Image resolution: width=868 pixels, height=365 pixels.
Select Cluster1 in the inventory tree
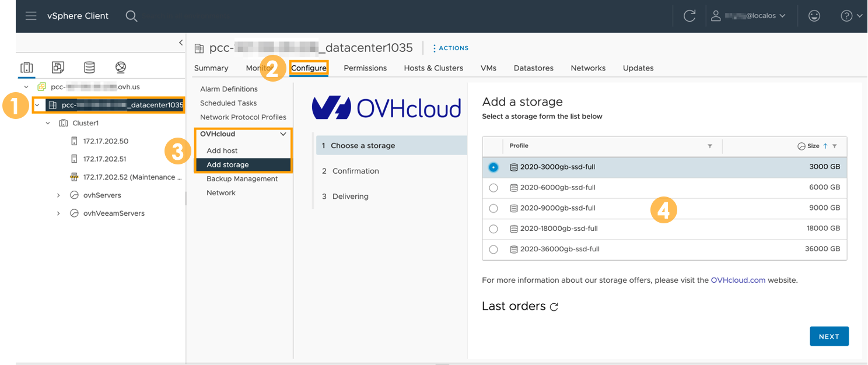coord(86,123)
